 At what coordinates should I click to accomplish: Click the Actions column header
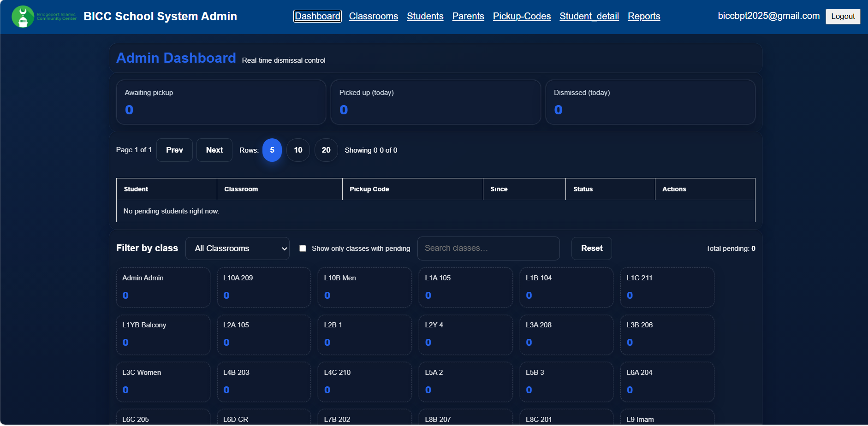[705, 189]
